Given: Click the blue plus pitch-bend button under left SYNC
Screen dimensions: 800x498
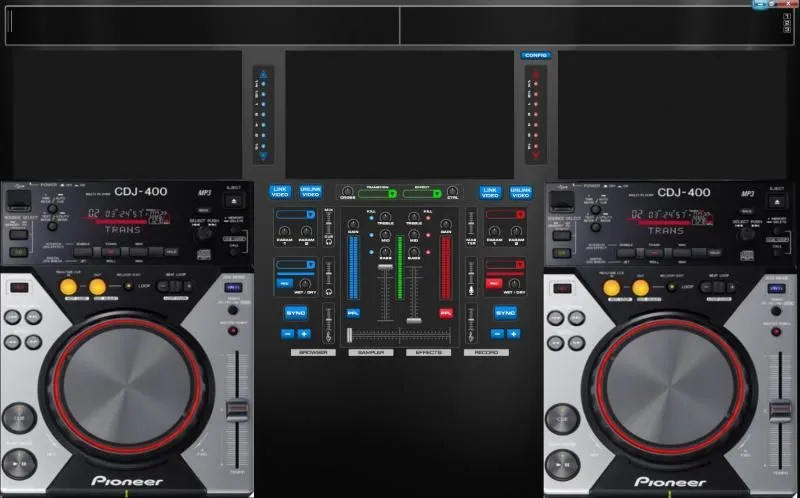Looking at the screenshot, I should point(304,334).
